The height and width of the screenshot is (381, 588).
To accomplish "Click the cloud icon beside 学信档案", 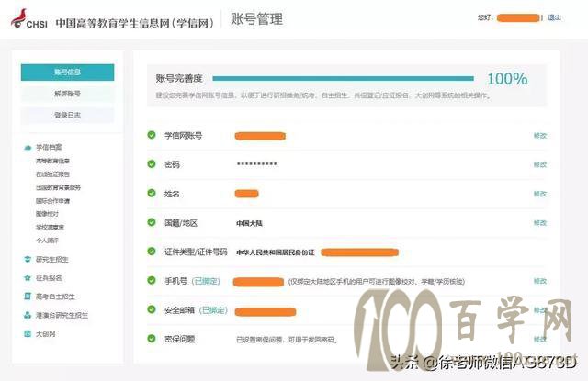I will tap(28, 147).
